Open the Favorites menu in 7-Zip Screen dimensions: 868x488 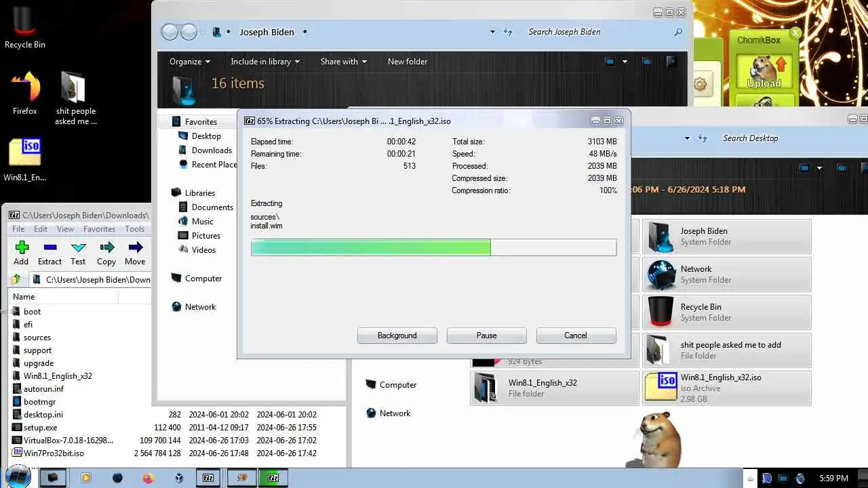pyautogui.click(x=99, y=229)
